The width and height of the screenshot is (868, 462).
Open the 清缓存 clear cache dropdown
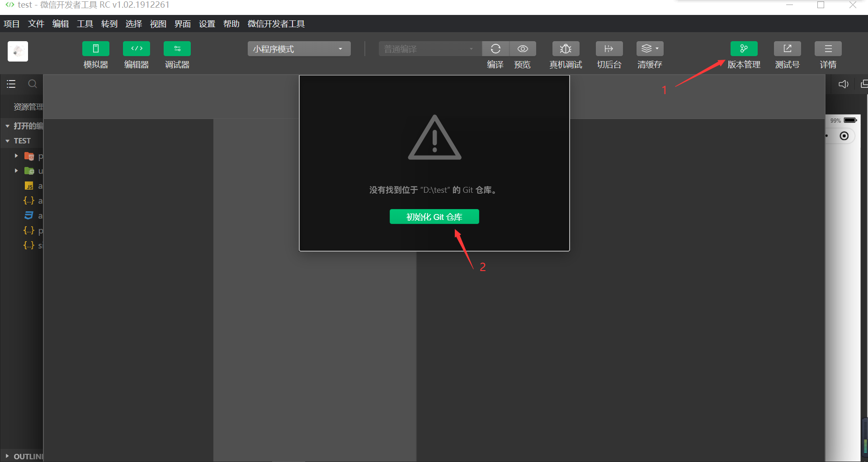(650, 49)
